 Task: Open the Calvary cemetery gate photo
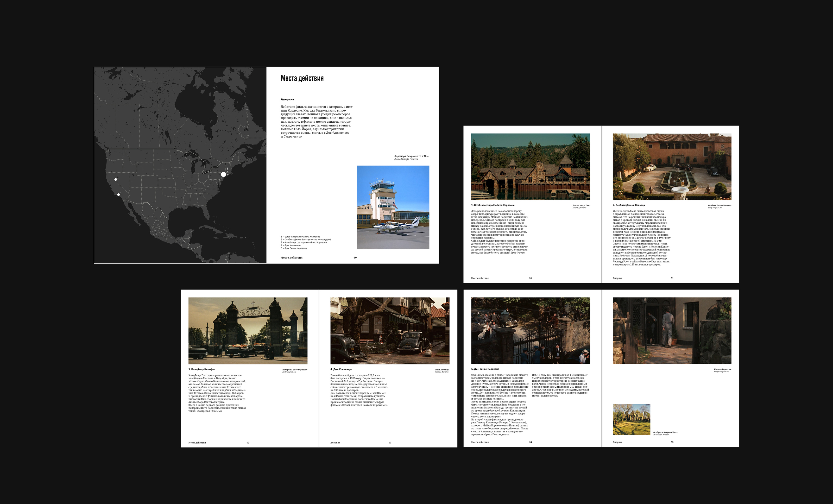(x=248, y=331)
